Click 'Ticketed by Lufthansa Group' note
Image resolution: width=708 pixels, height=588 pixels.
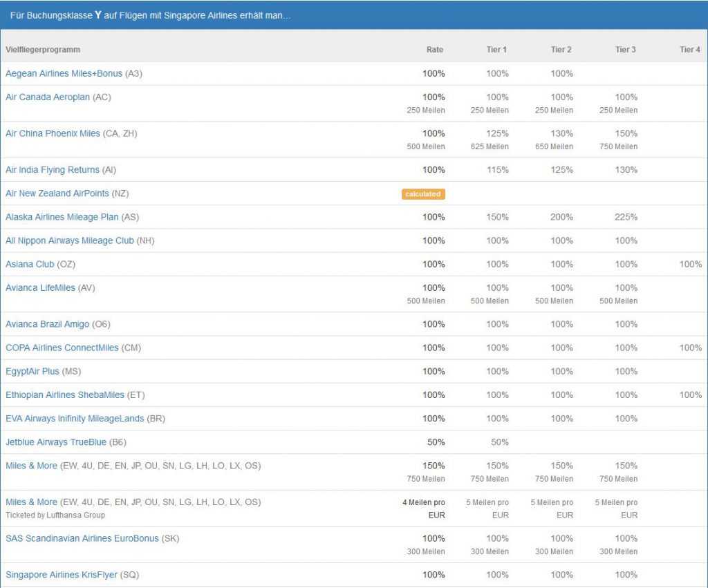point(55,515)
